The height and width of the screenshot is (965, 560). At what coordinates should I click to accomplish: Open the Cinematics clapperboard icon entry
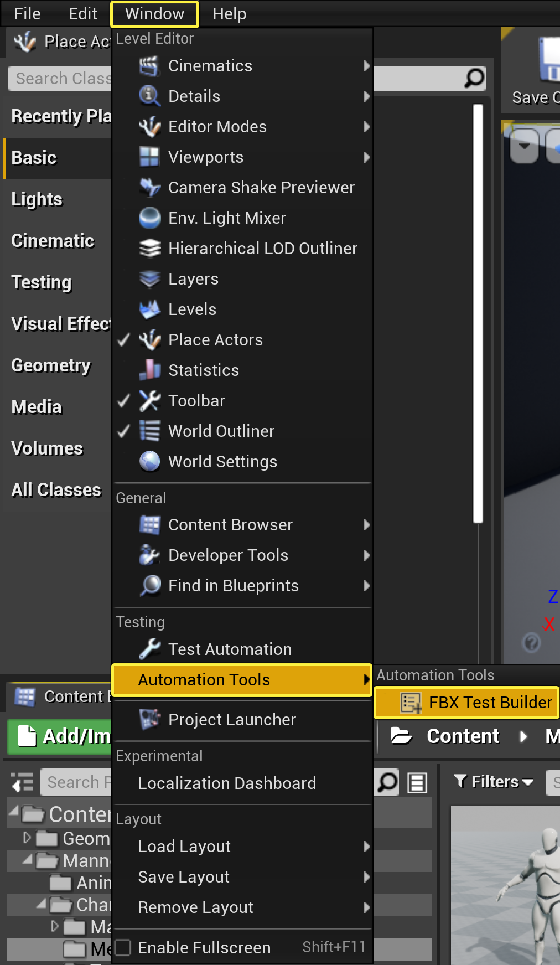149,66
